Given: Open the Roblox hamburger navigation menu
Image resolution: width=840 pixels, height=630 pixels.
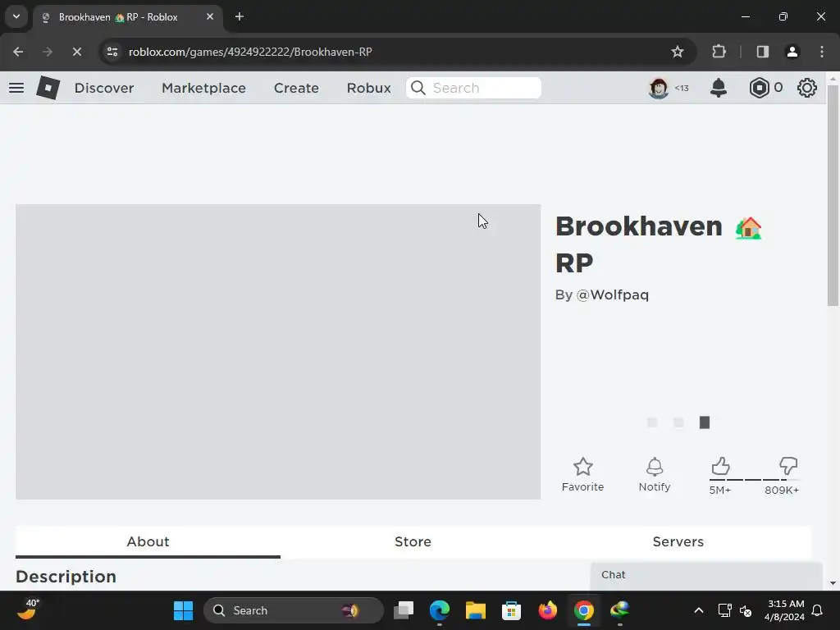Looking at the screenshot, I should click(x=16, y=88).
